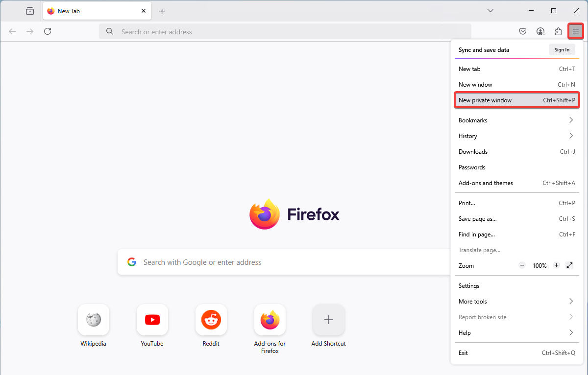
Task: Open the Firefox View tab list icon
Action: pyautogui.click(x=30, y=11)
